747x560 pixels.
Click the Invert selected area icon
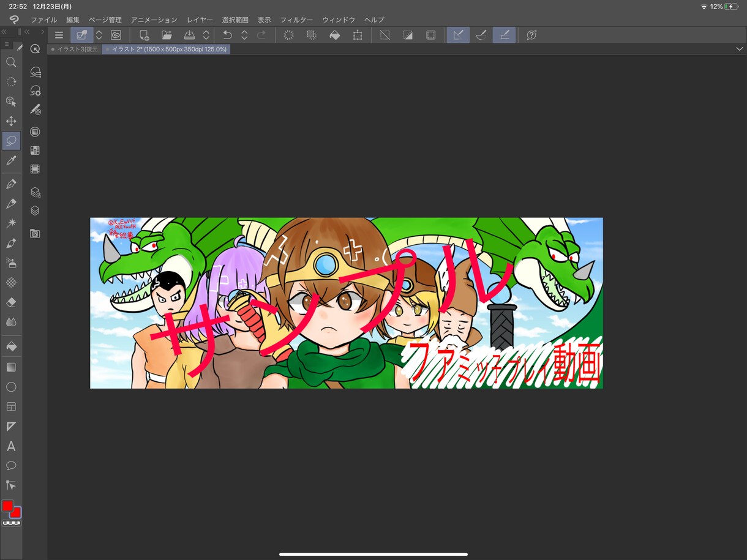(408, 35)
